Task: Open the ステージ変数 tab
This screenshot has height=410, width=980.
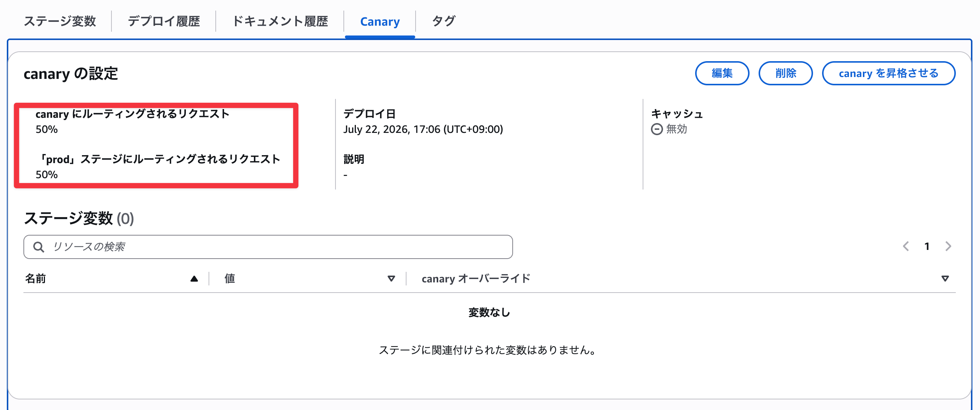Action: point(60,21)
